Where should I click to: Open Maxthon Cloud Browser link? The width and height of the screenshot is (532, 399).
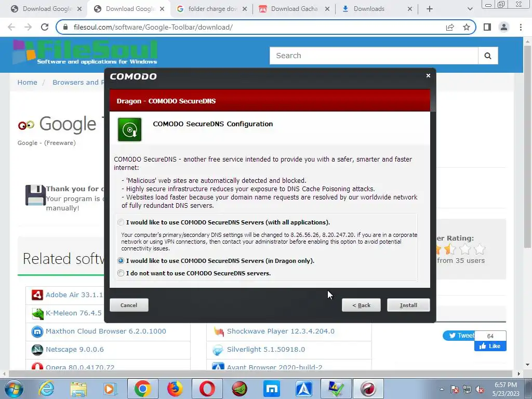pos(106,331)
